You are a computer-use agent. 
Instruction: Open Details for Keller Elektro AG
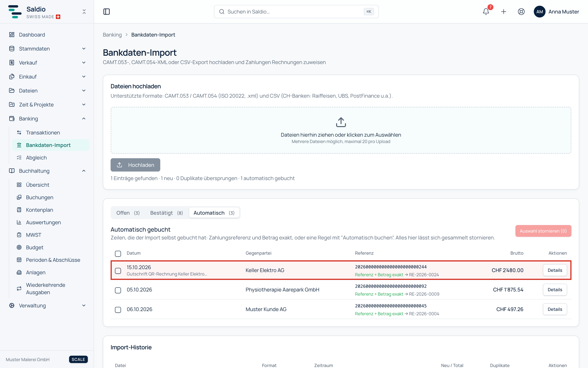coord(555,270)
